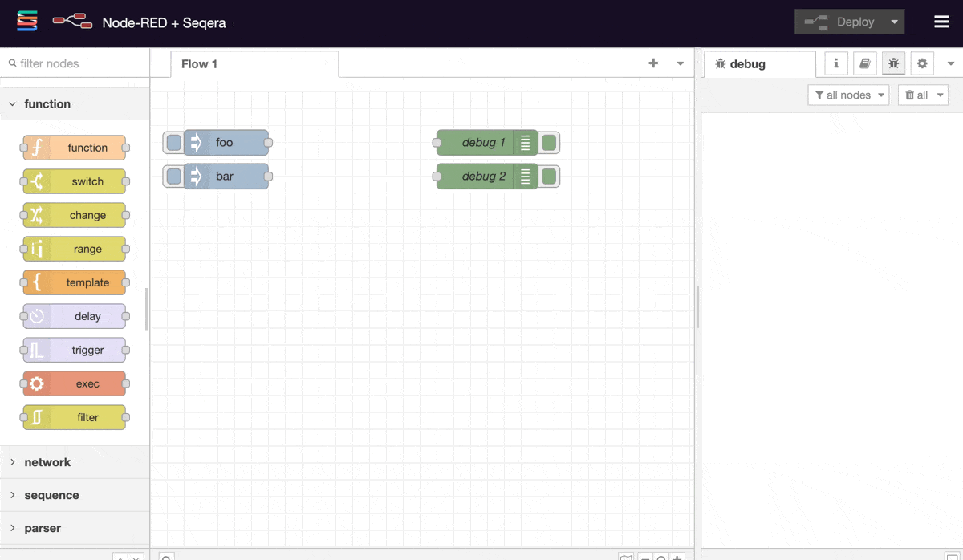
Task: Switch to the Flow 1 tab
Action: tap(198, 63)
